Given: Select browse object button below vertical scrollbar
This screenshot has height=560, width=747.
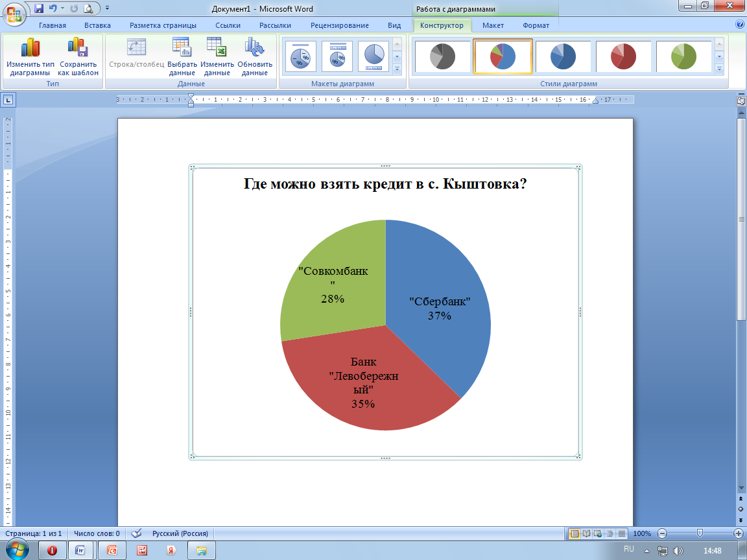Looking at the screenshot, I should 741,509.
